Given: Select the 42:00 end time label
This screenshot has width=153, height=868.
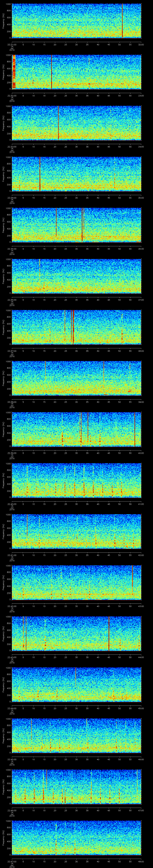Looking at the screenshot, I should [x=141, y=555].
